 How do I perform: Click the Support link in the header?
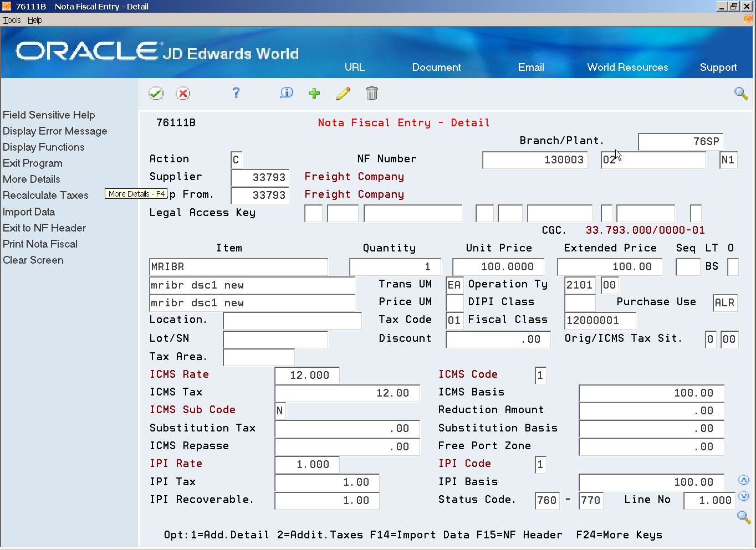point(718,68)
